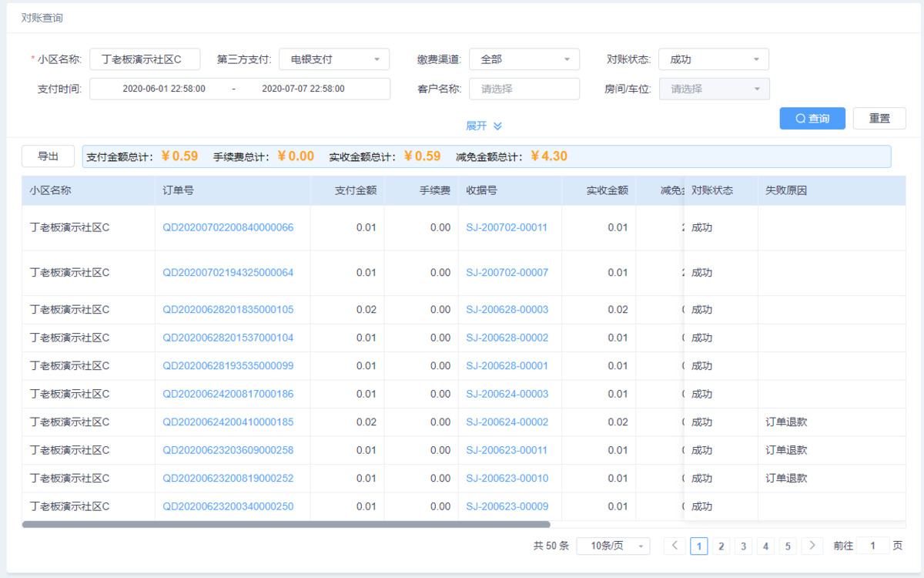Click the 对账查询 page title
The image size is (924, 578).
click(42, 17)
